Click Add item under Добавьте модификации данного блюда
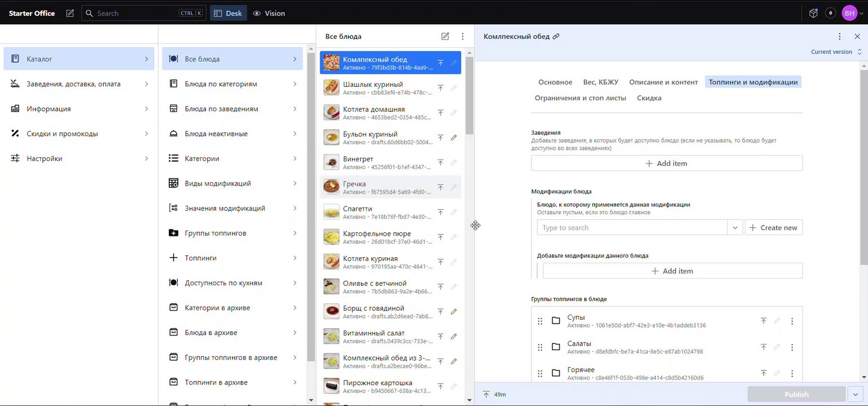Screen dimensions: 868x406 click(x=672, y=271)
